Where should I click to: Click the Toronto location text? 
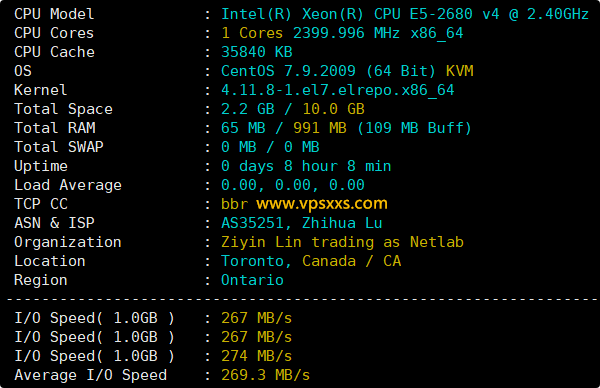[x=252, y=261]
